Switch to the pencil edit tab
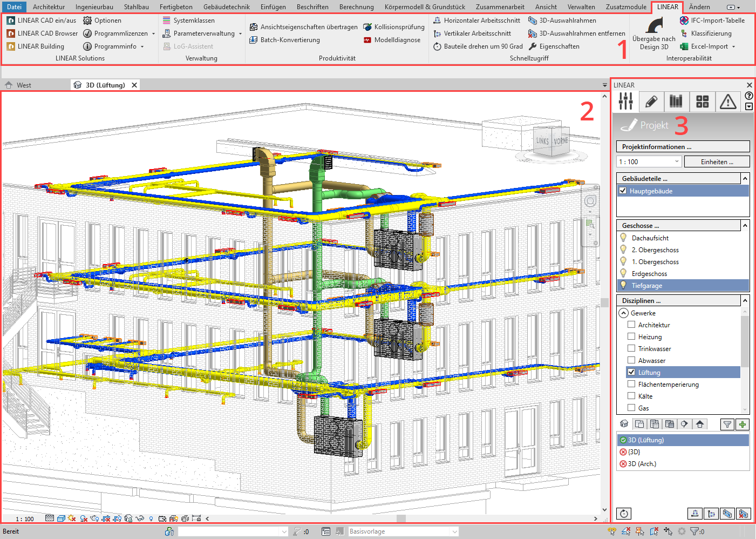Image resolution: width=756 pixels, height=539 pixels. click(651, 101)
